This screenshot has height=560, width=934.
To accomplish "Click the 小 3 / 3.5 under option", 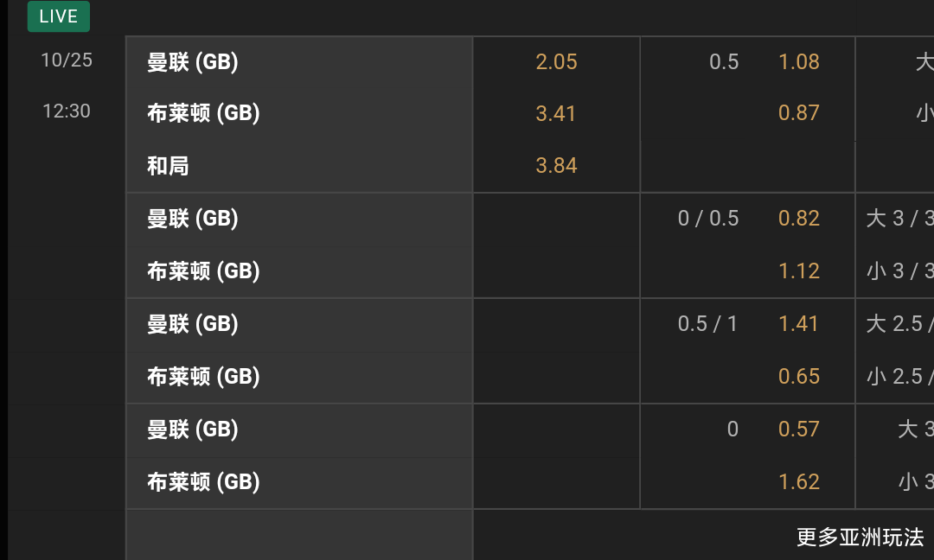I will 899,271.
